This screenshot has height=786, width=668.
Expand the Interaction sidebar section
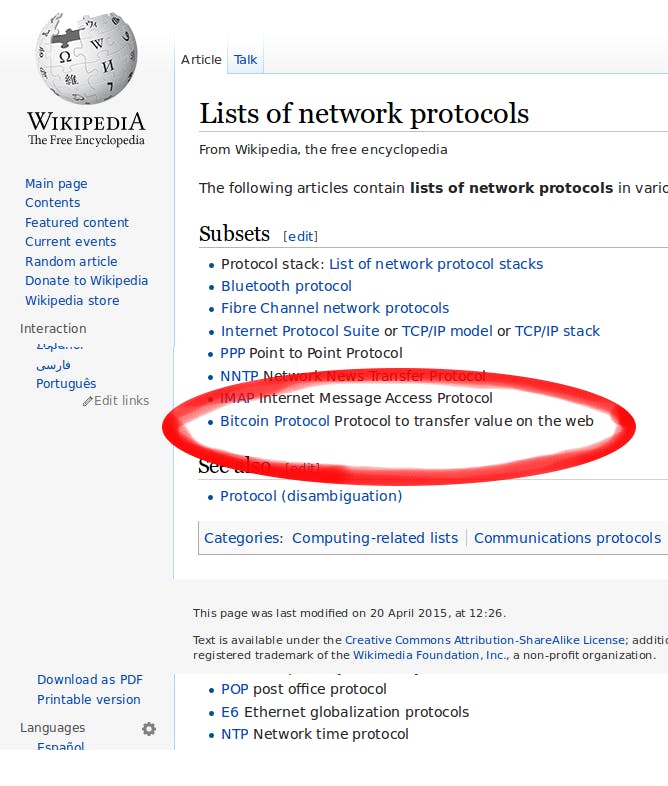coord(53,328)
